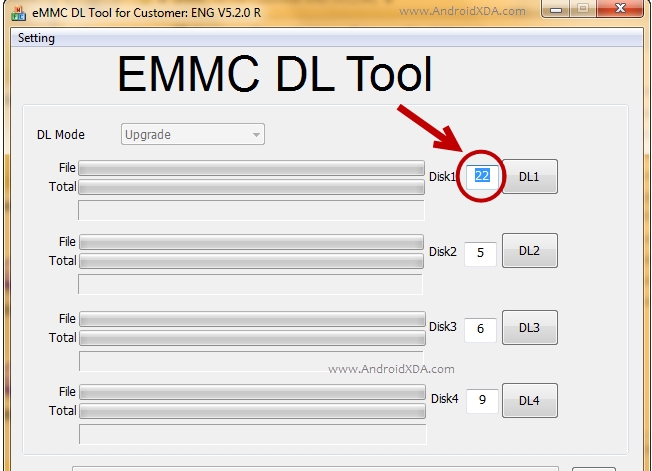The width and height of the screenshot is (652, 471).
Task: Close the eMMC DL Tool window
Action: tap(620, 8)
